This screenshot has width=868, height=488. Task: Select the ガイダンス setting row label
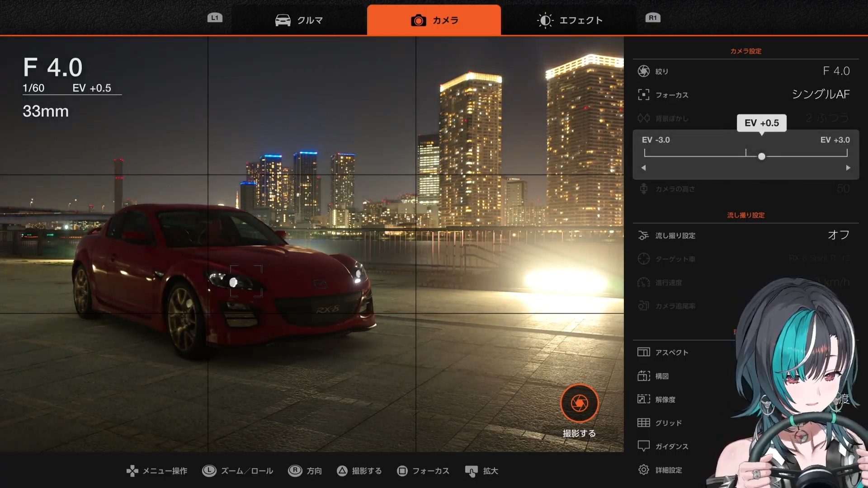pyautogui.click(x=672, y=446)
